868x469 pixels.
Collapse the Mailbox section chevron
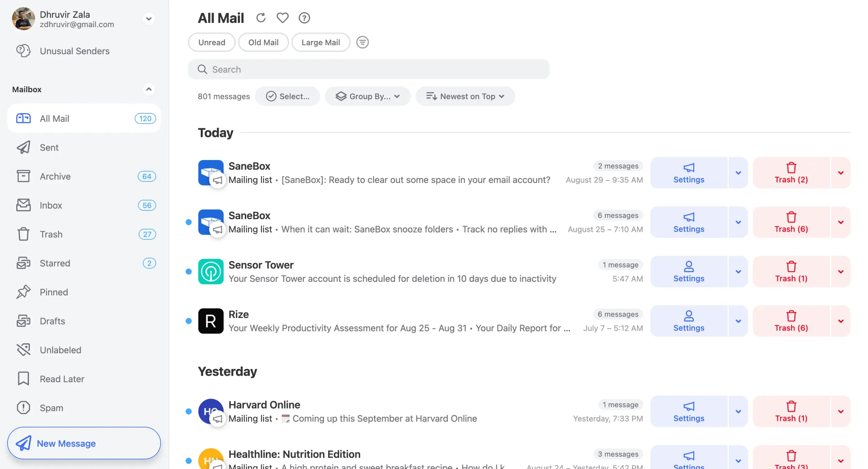(x=149, y=89)
